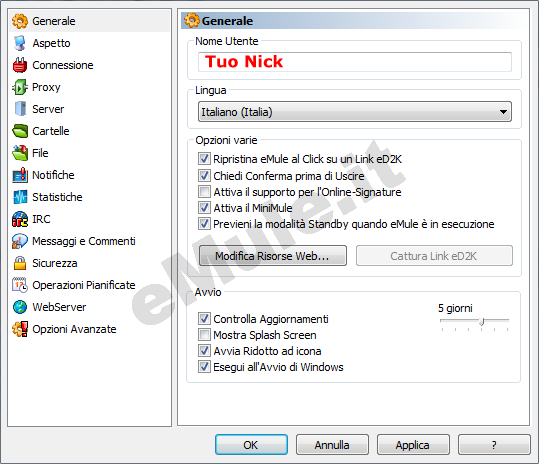Go to Notifiche settings
The width and height of the screenshot is (539, 464).
(53, 175)
